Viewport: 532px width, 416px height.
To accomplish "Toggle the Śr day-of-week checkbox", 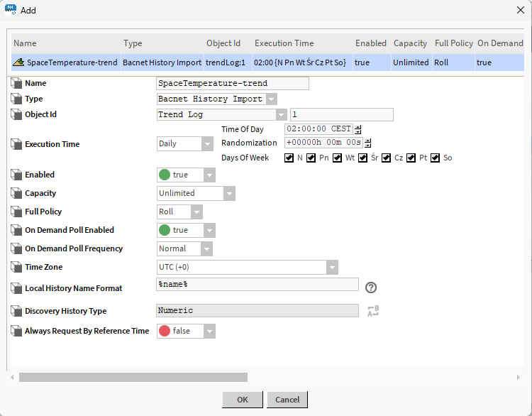I will [362, 158].
